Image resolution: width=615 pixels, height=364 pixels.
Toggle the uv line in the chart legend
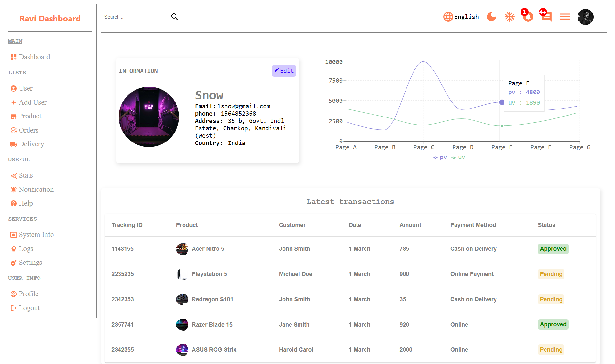tap(458, 157)
